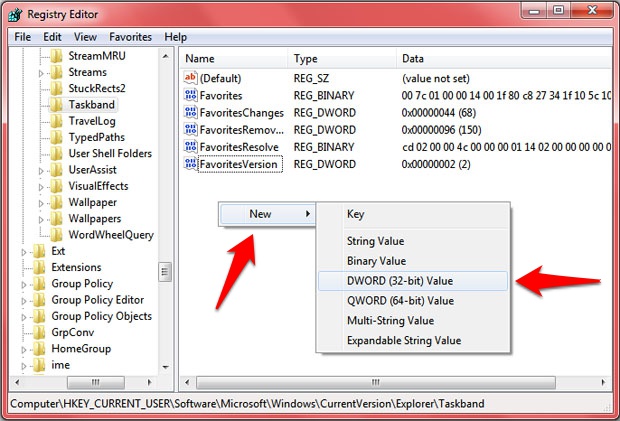Choose Multi-String Value from submenu

point(413,321)
